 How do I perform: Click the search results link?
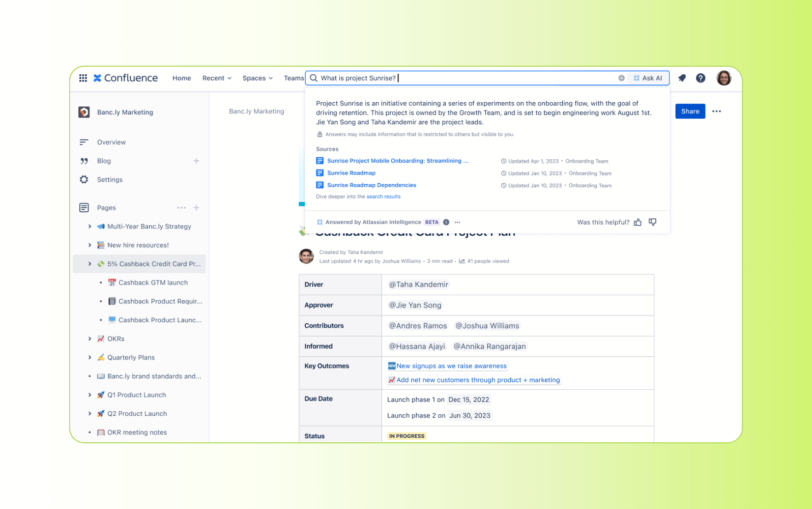click(x=384, y=196)
